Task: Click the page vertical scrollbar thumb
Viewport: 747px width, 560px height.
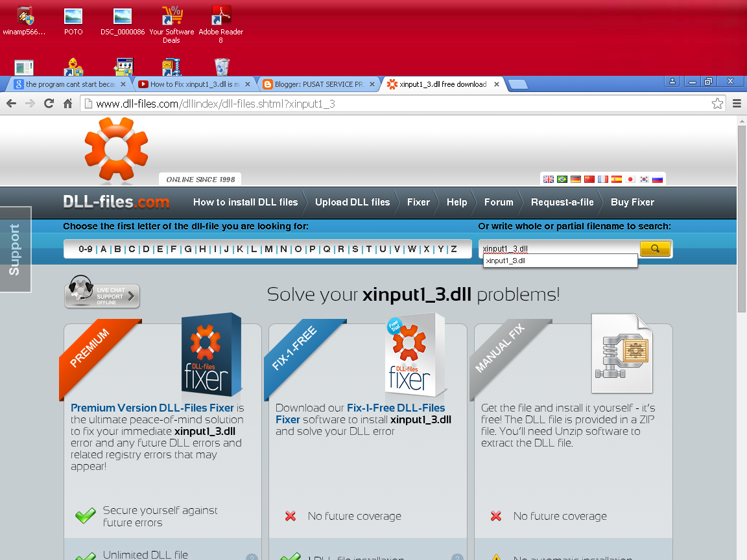Action: pos(742,218)
